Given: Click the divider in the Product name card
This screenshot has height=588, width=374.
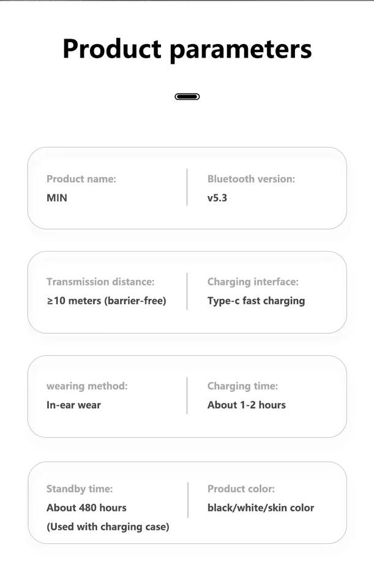Looking at the screenshot, I should (187, 187).
